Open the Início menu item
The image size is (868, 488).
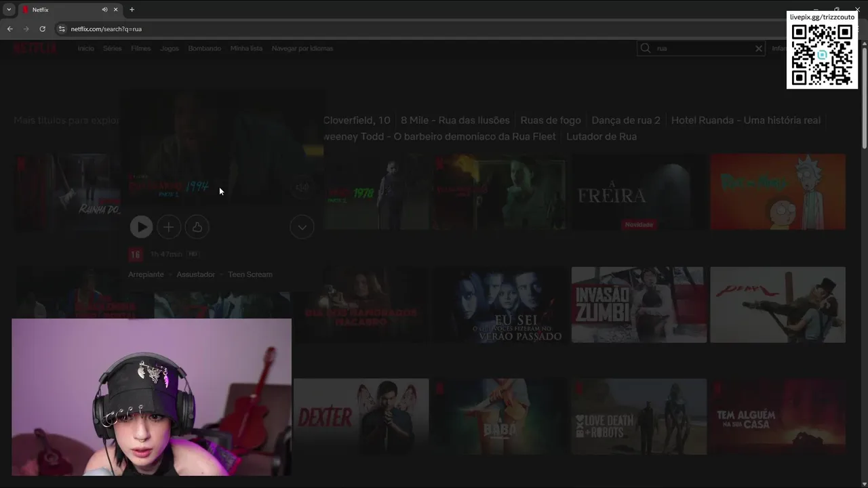click(x=86, y=49)
